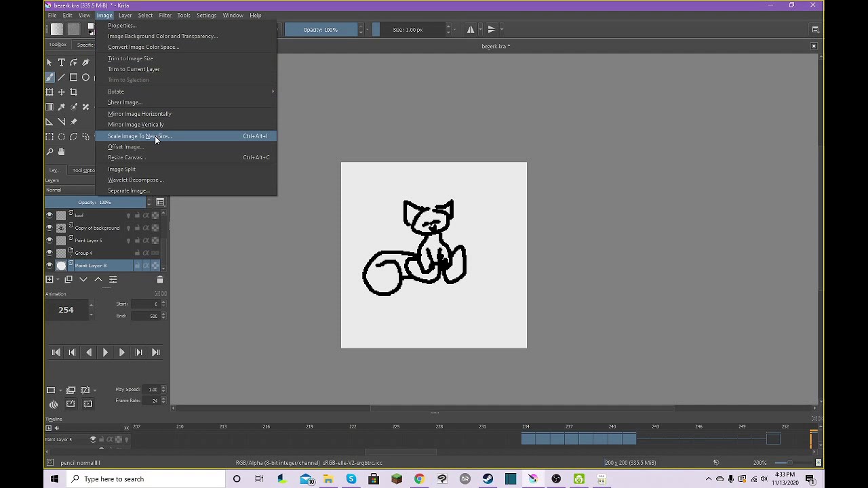Screen dimensions: 868x488
Task: Select the Line tool
Action: (x=61, y=77)
